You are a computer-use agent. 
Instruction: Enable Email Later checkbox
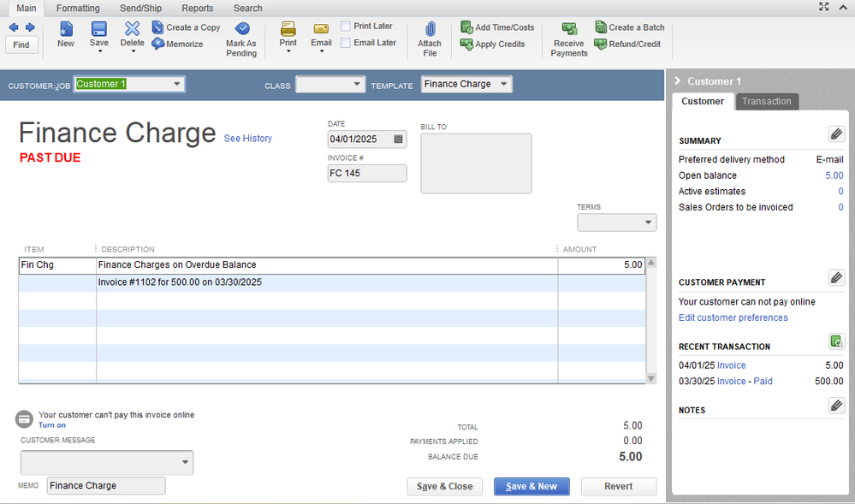pos(345,43)
